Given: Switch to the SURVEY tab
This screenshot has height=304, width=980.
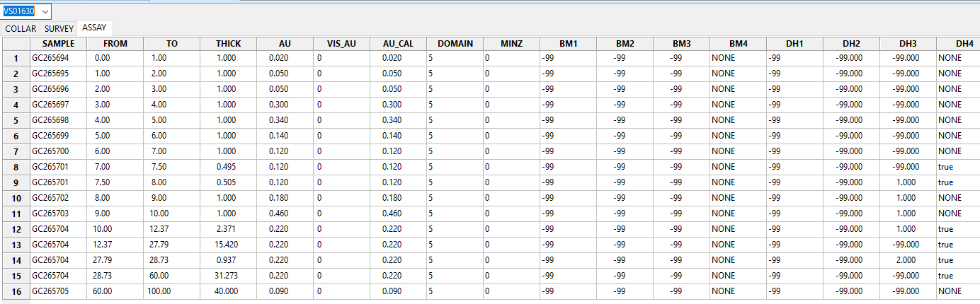Looking at the screenshot, I should 59,29.
